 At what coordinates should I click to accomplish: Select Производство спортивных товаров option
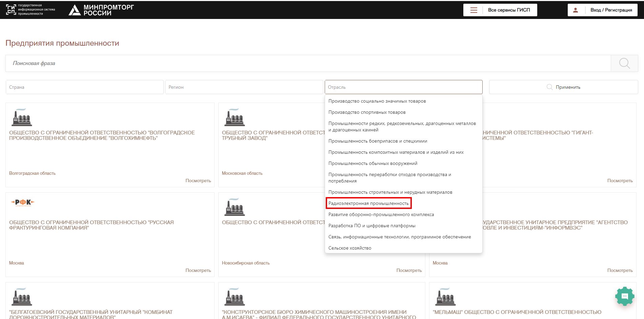pos(403,112)
